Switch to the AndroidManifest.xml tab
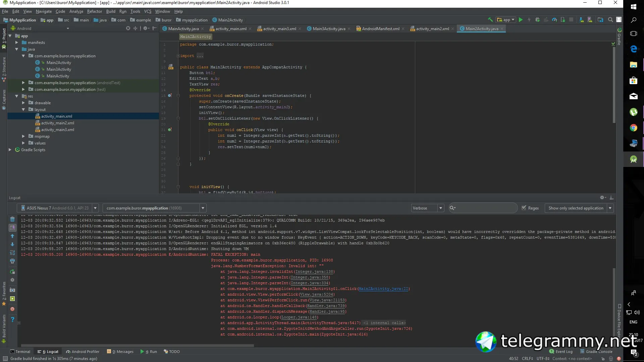Image resolution: width=644 pixels, height=362 pixels. pyautogui.click(x=380, y=29)
